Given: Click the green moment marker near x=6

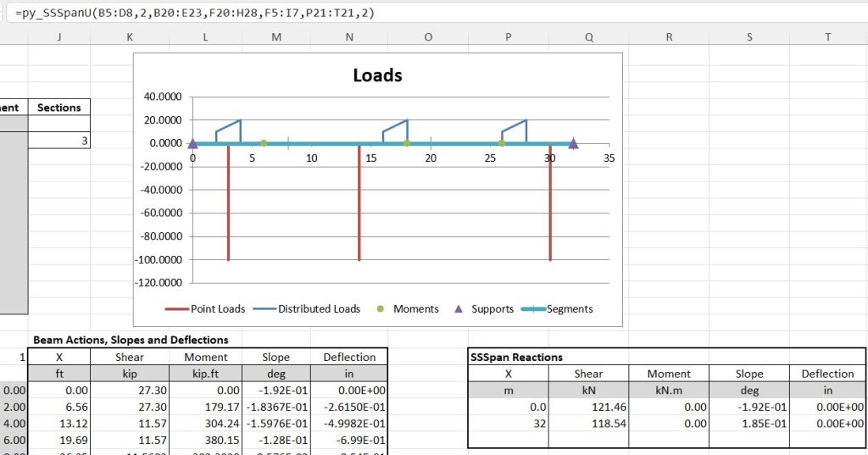Looking at the screenshot, I should 264,143.
